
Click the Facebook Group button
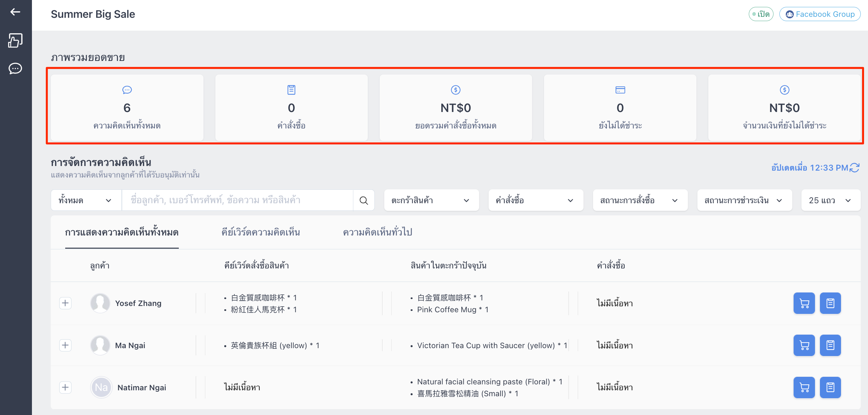coord(820,14)
